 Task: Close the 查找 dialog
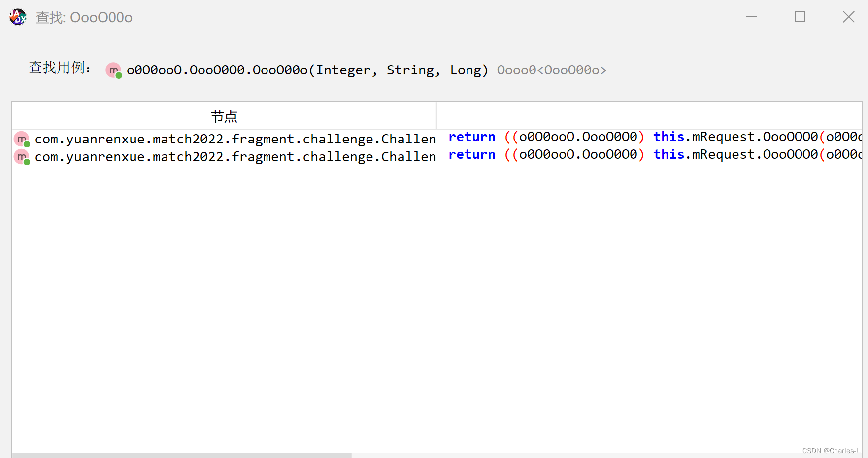click(848, 17)
